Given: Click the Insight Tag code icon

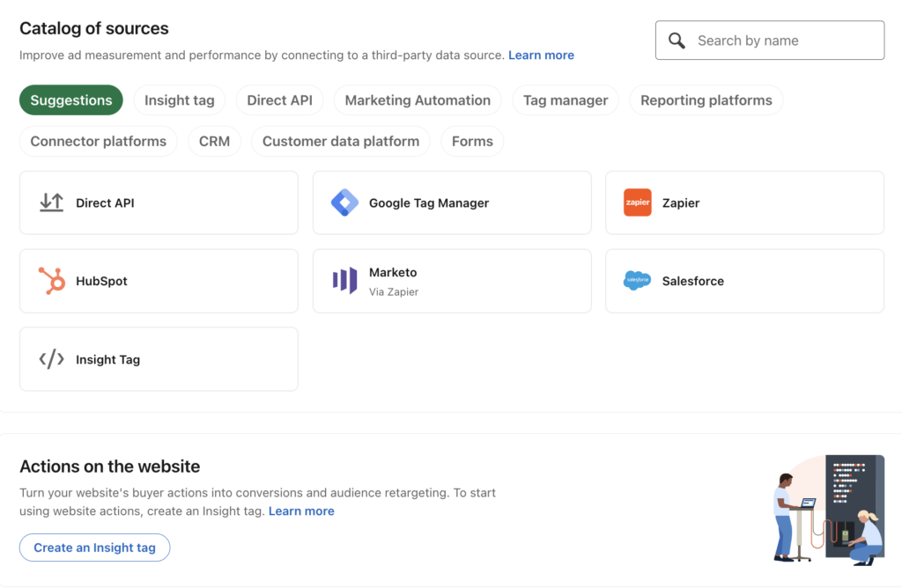Looking at the screenshot, I should click(x=52, y=359).
